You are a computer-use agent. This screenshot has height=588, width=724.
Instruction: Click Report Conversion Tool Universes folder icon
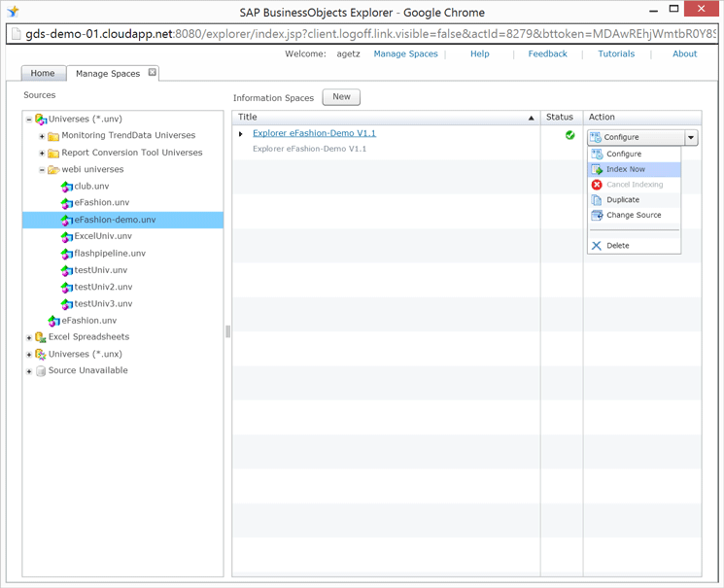pyautogui.click(x=53, y=153)
